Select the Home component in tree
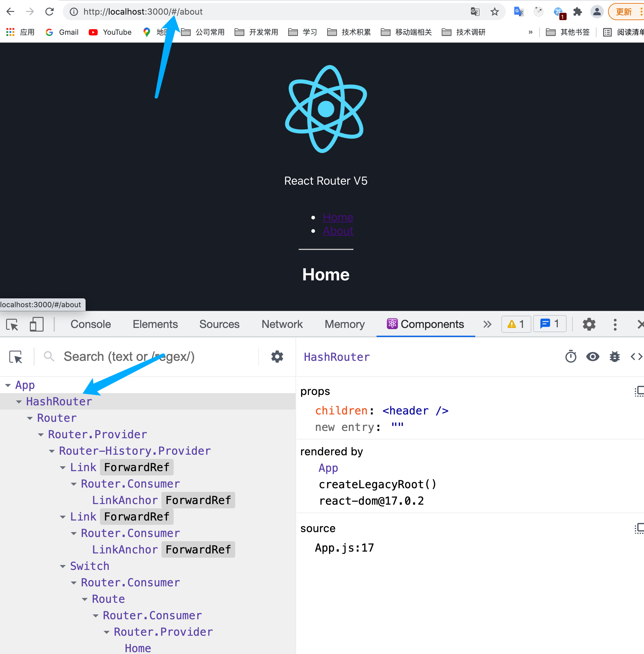 (138, 648)
